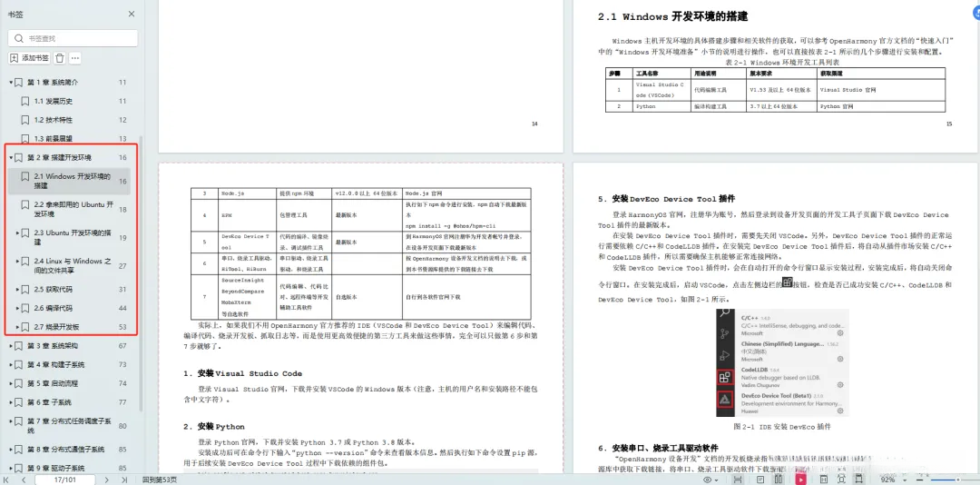Click the 17/101 page number field

pyautogui.click(x=65, y=480)
